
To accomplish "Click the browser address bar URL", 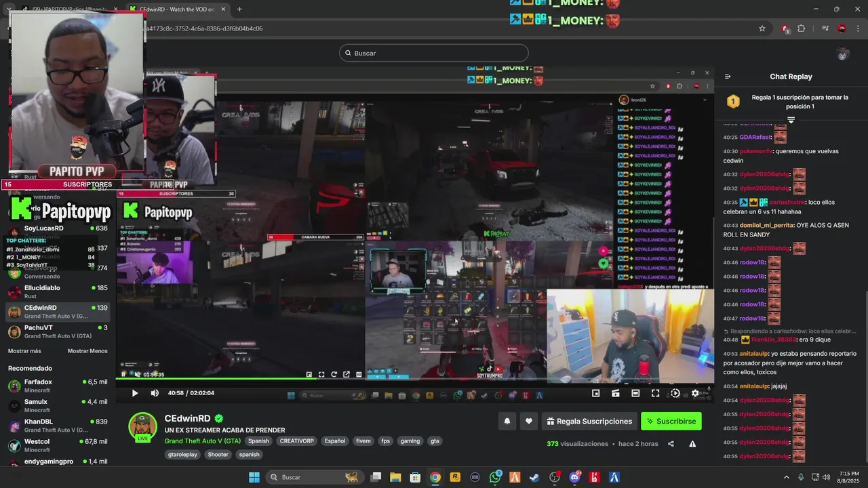I will (203, 28).
